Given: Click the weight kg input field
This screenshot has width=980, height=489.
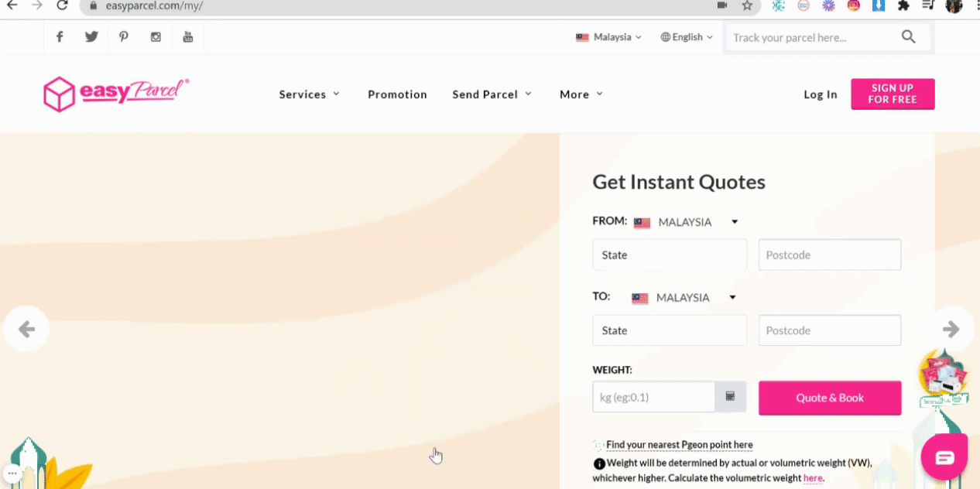Looking at the screenshot, I should tap(654, 397).
